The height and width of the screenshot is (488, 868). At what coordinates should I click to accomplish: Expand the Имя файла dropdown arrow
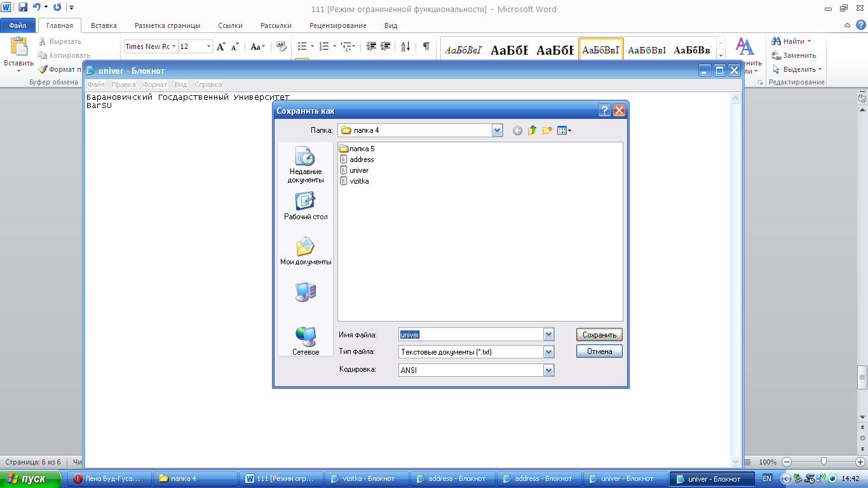point(549,335)
